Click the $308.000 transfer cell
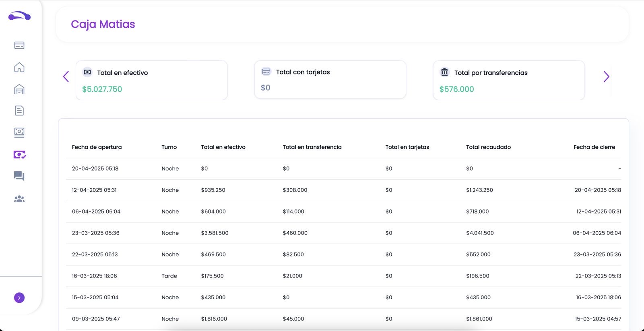 pos(295,190)
